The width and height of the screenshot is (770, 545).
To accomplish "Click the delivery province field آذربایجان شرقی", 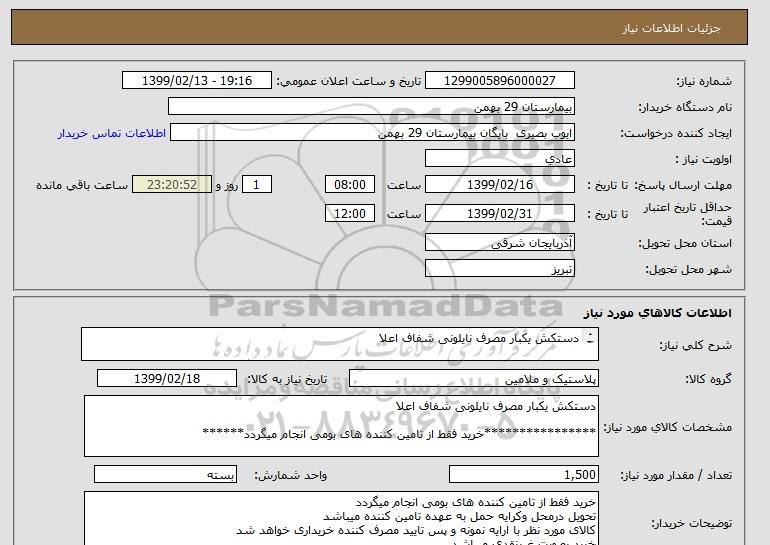I will (x=499, y=243).
